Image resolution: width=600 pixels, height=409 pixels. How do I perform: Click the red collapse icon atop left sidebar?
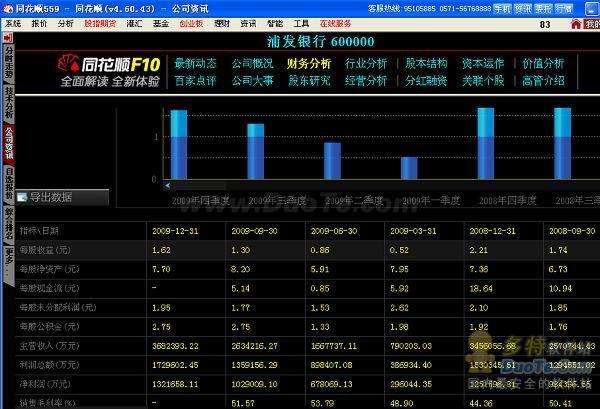click(8, 37)
